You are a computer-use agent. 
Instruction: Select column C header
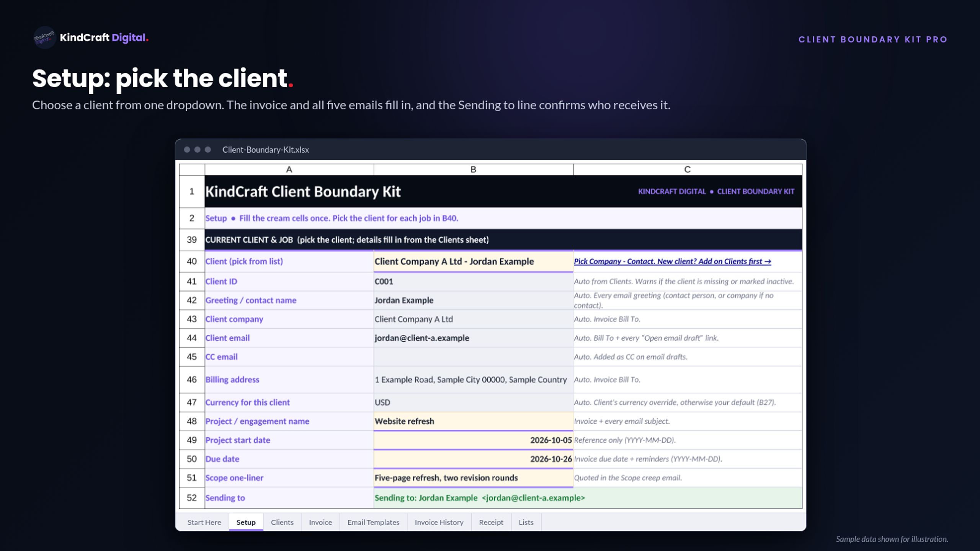[x=688, y=170]
